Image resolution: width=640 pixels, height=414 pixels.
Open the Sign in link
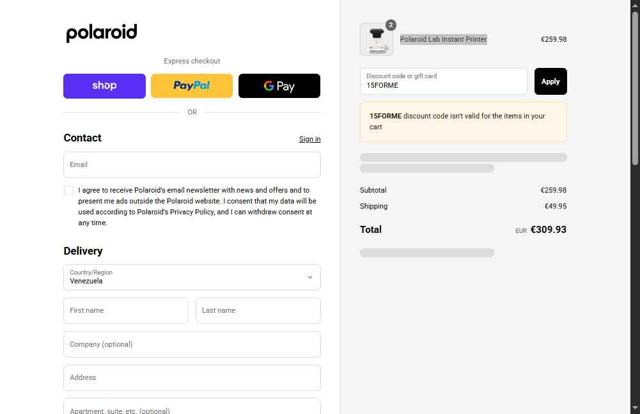point(310,139)
